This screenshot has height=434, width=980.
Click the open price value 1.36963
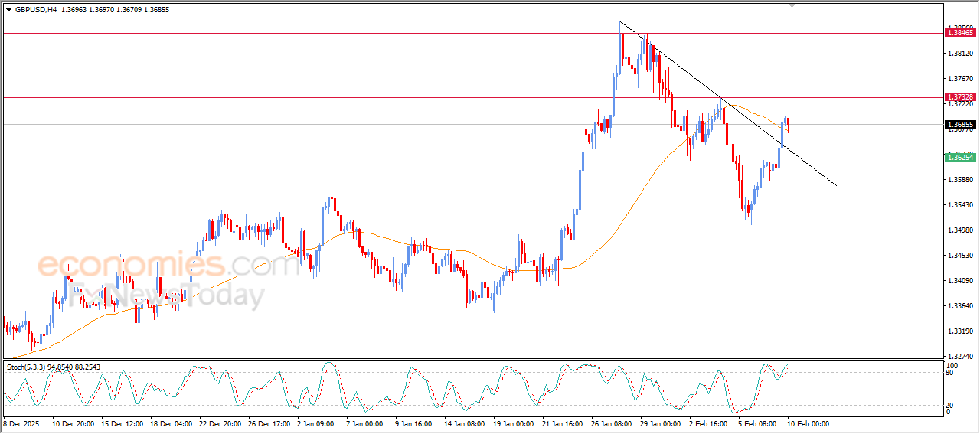point(75,10)
